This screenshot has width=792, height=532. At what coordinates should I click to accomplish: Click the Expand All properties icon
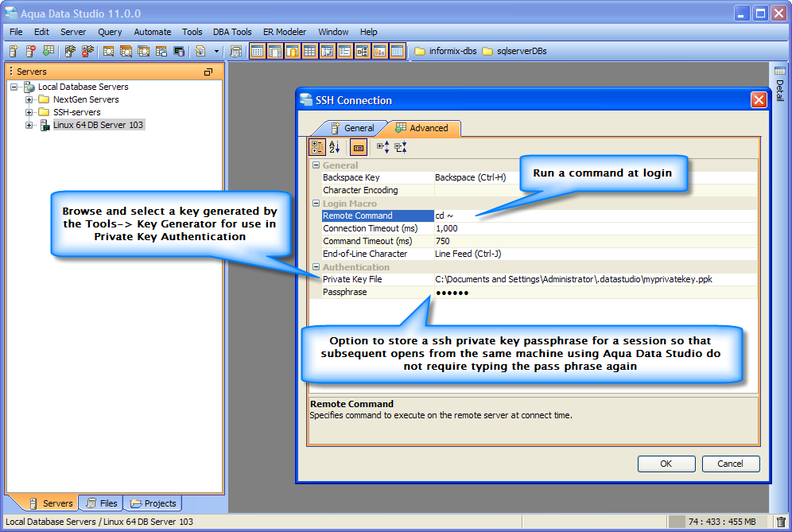(x=382, y=147)
